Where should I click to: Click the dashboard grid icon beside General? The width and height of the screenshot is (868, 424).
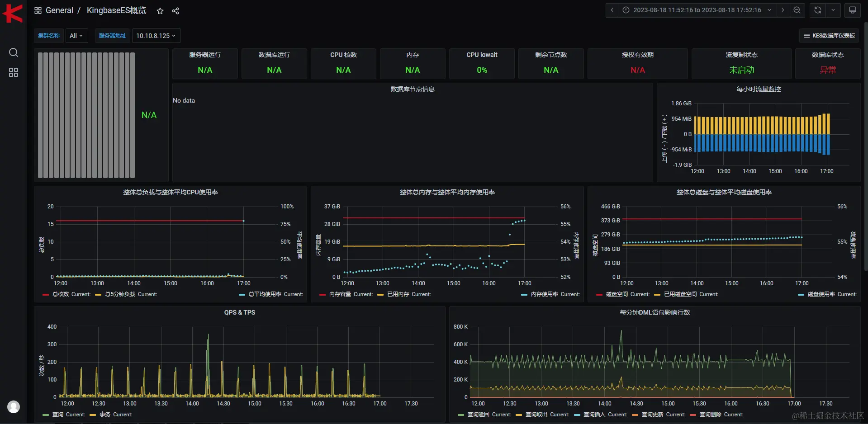(38, 10)
